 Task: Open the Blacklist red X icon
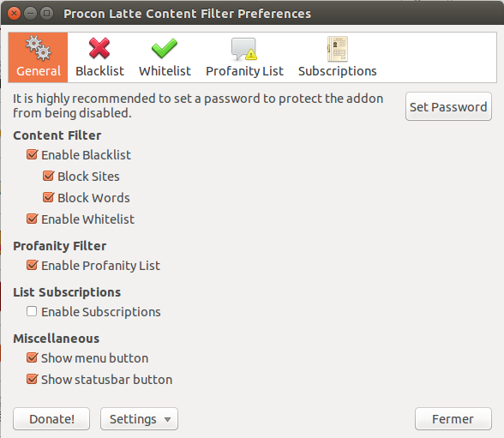click(x=99, y=48)
